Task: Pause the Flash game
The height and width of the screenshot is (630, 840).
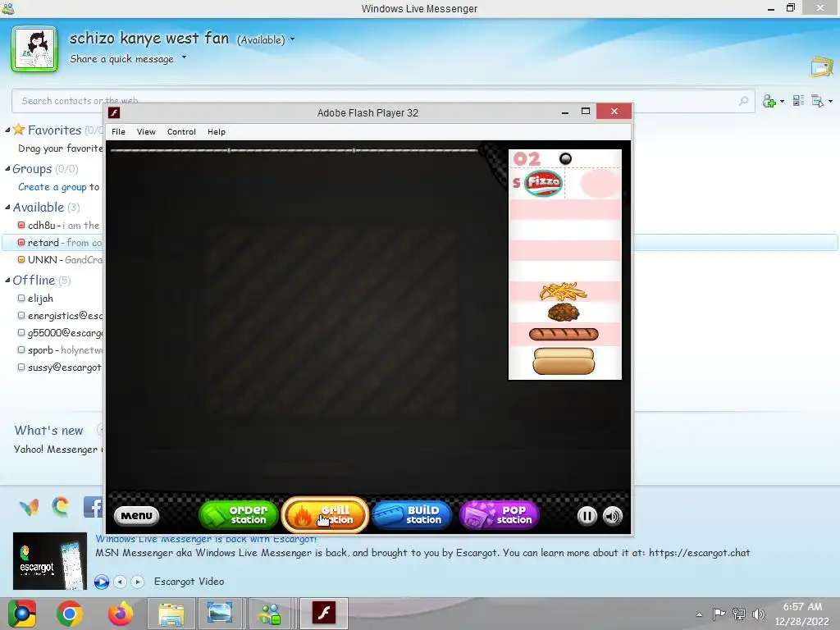Action: pos(587,516)
